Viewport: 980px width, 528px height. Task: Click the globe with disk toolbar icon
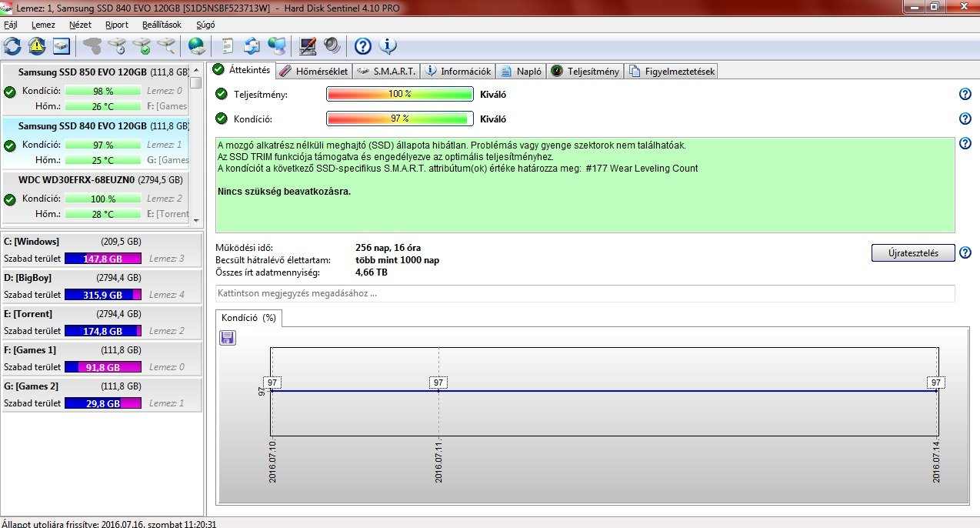(197, 45)
